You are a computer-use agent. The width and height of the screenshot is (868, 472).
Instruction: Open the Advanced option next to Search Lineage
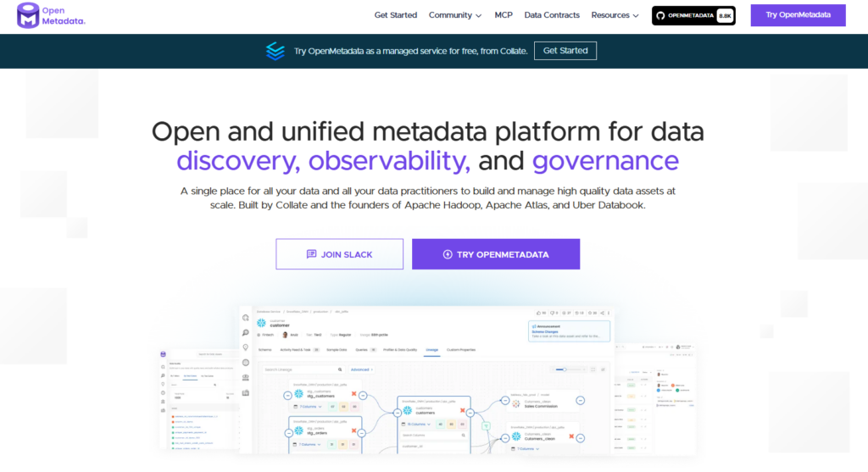360,369
